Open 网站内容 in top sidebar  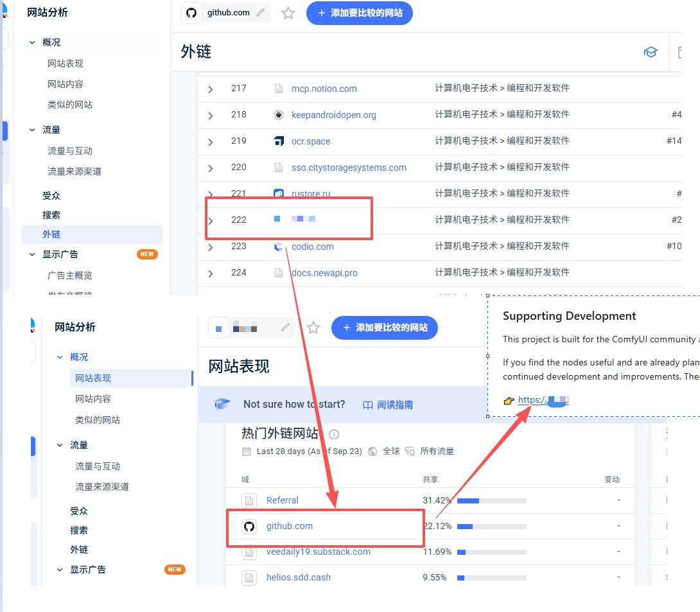click(66, 84)
